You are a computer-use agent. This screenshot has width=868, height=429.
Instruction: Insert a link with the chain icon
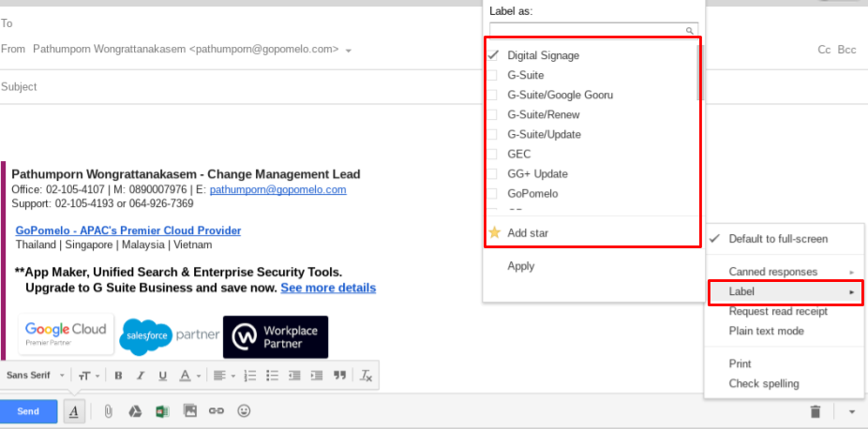tap(216, 411)
